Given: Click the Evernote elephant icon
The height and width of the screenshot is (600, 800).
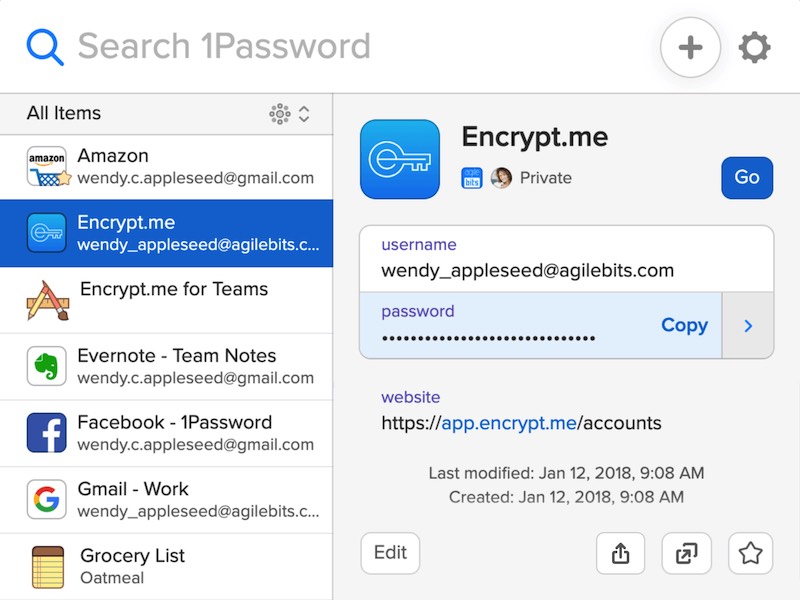Looking at the screenshot, I should [47, 366].
